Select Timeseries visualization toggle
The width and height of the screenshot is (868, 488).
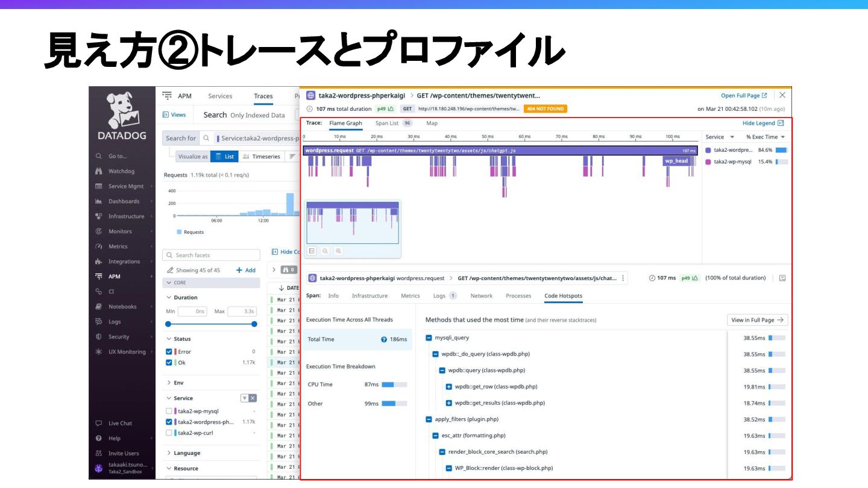262,157
